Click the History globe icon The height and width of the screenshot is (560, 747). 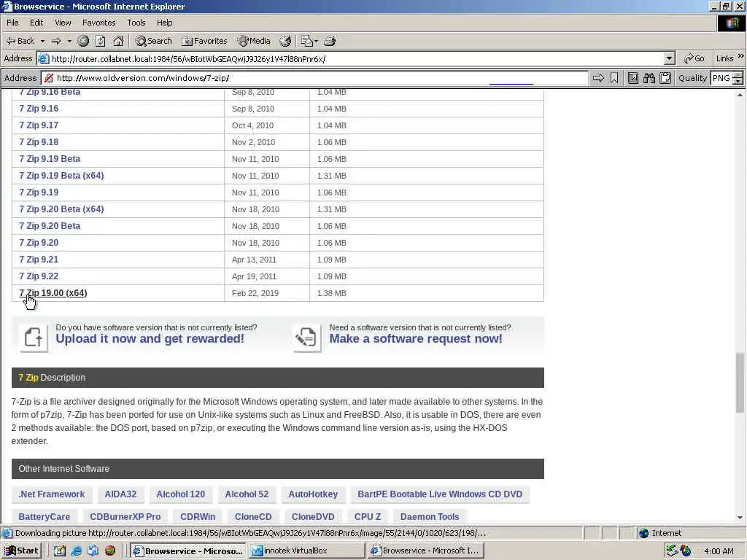[285, 41]
